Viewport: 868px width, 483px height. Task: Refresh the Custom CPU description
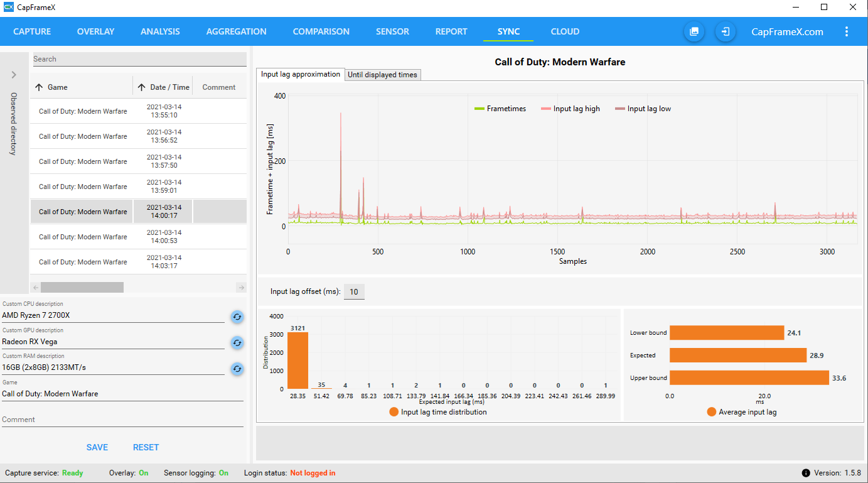coord(237,317)
